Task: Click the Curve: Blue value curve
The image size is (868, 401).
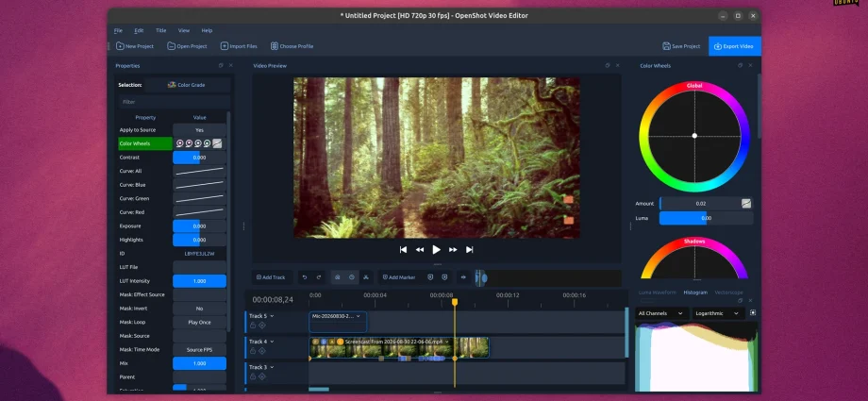Action: pos(199,185)
